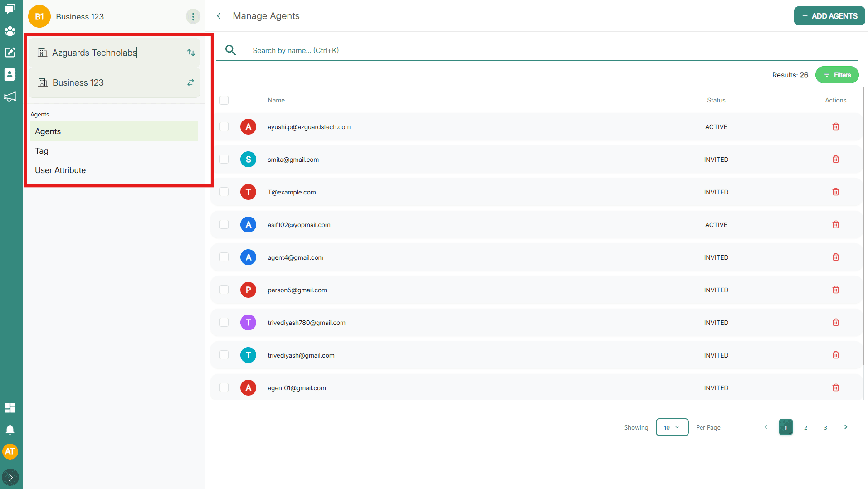Delete agent trivediyash780@gmail.com
868x489 pixels.
click(836, 323)
